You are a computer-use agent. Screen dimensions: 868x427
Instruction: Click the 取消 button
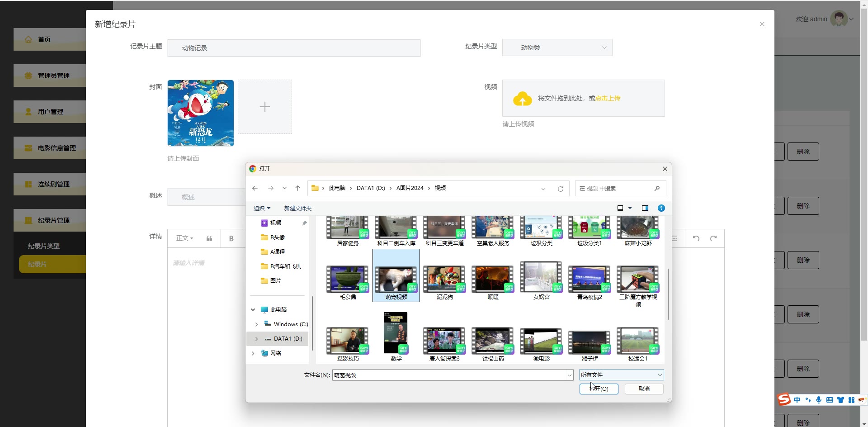[644, 389]
